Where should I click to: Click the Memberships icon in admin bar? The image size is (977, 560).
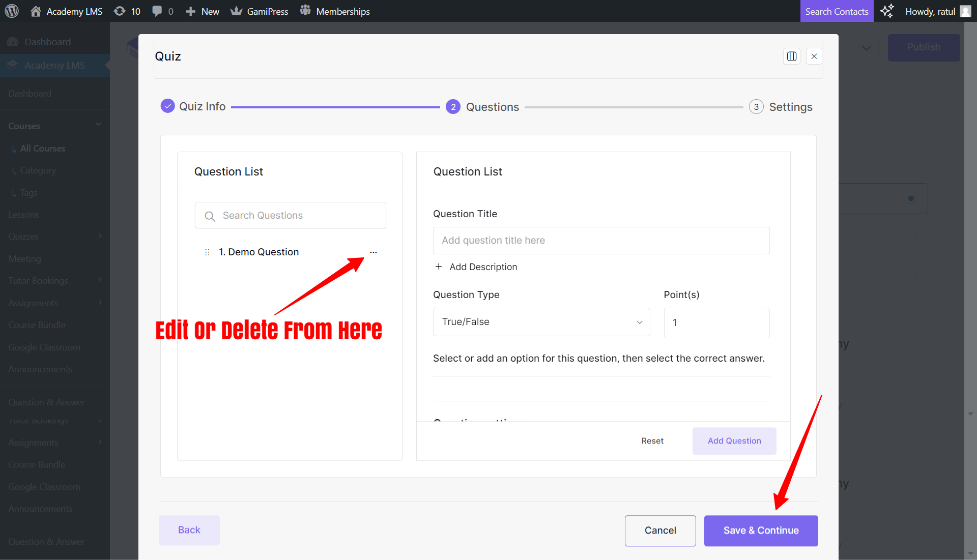coord(305,11)
